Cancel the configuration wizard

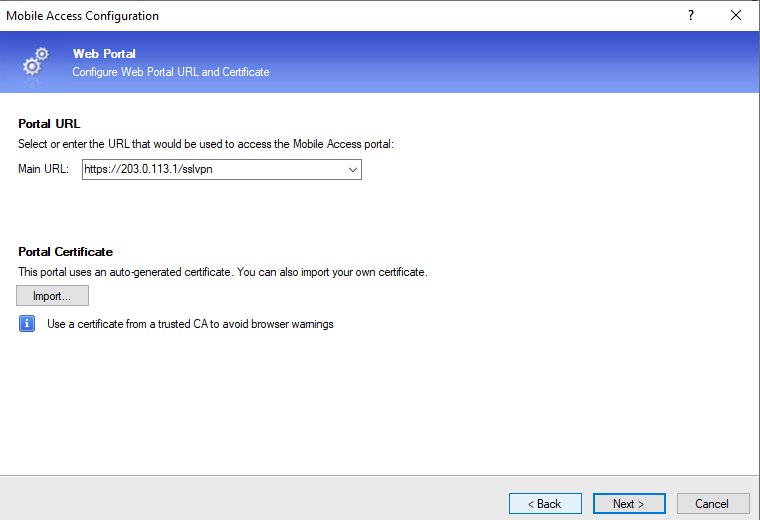click(x=713, y=503)
